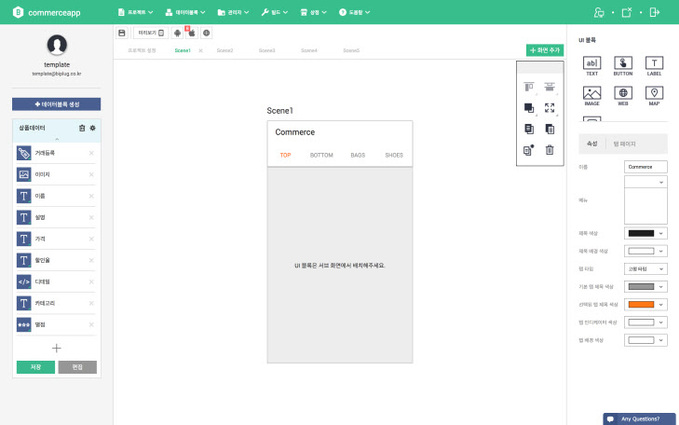
Task: Open the 관리자 menu
Action: click(233, 12)
